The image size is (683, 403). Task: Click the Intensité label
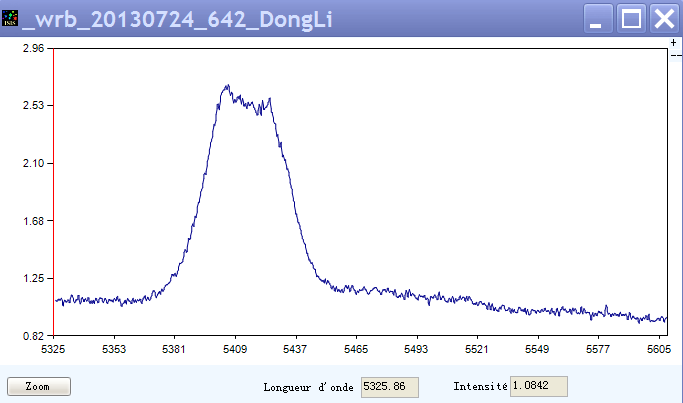480,387
